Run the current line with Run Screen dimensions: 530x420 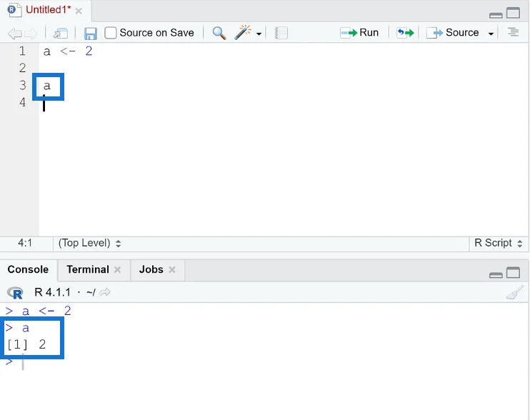point(359,32)
